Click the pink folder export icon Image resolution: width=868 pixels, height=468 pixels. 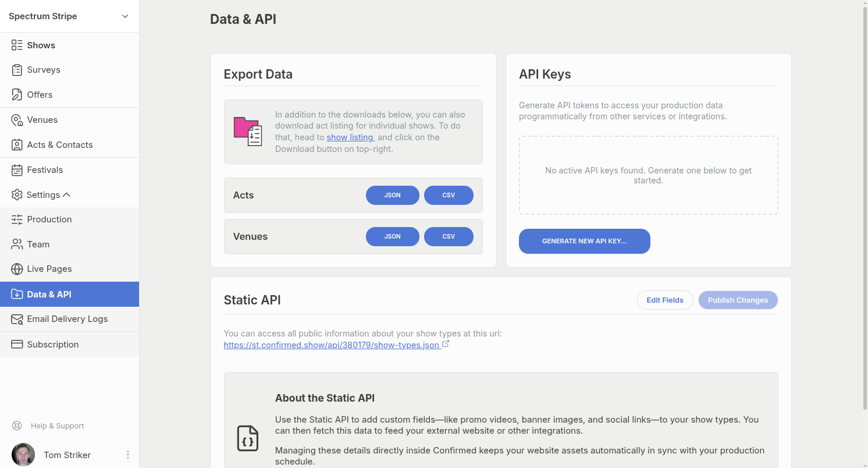tap(248, 132)
